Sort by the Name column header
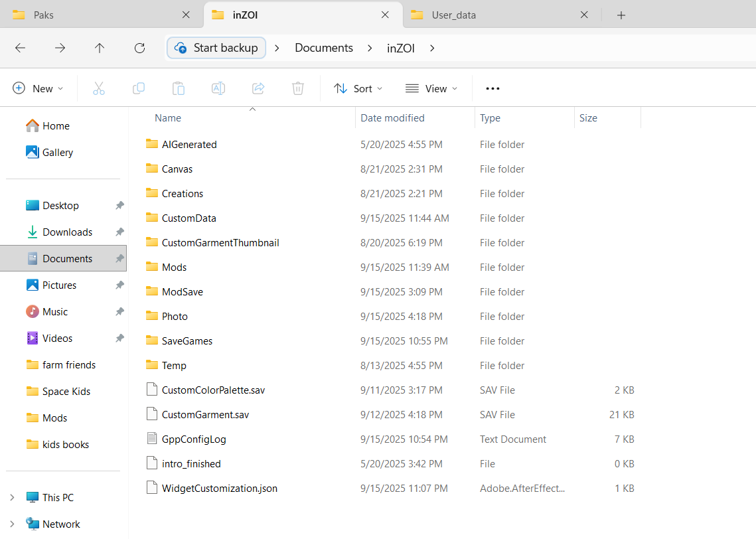The image size is (756, 539). click(x=168, y=118)
